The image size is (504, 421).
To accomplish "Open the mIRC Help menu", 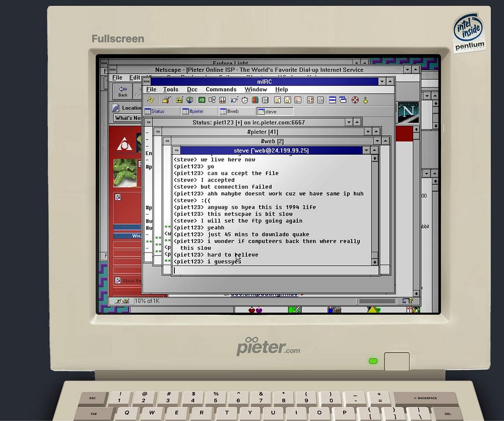I will [281, 89].
